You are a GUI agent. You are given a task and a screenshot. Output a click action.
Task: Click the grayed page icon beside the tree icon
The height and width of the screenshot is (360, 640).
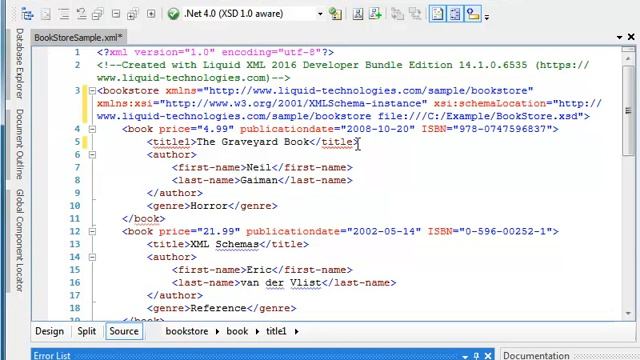(46, 14)
